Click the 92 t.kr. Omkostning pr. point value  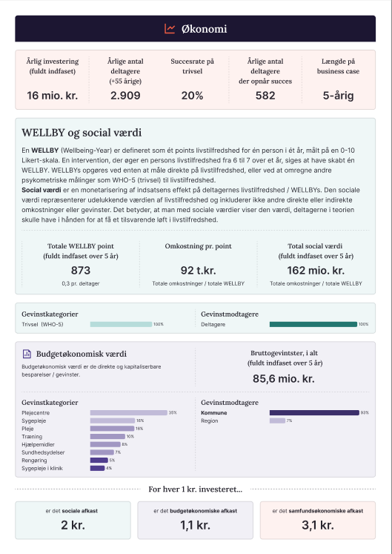tap(198, 270)
